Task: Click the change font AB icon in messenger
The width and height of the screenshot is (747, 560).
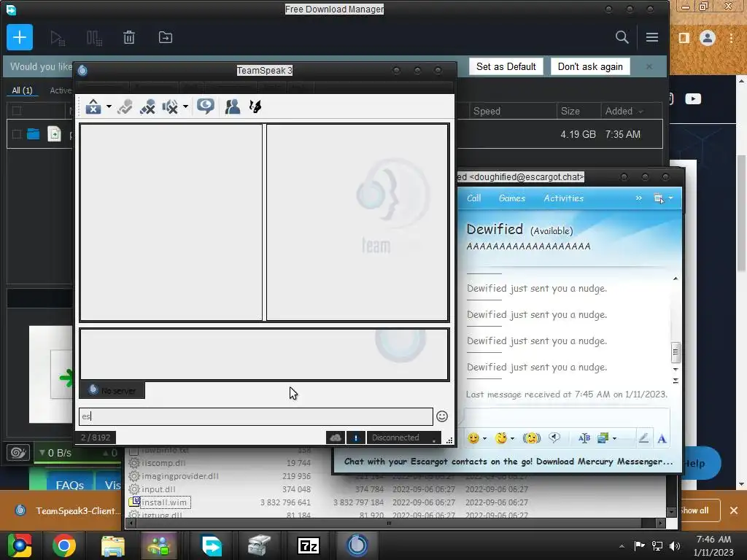Action: 584,438
